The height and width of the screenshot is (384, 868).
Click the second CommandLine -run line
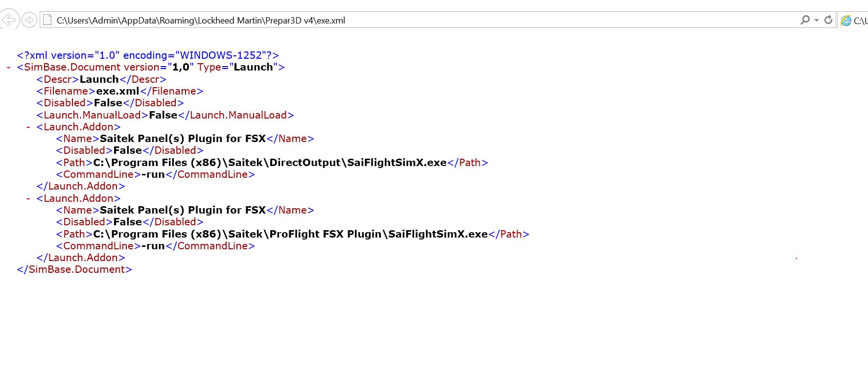(155, 246)
